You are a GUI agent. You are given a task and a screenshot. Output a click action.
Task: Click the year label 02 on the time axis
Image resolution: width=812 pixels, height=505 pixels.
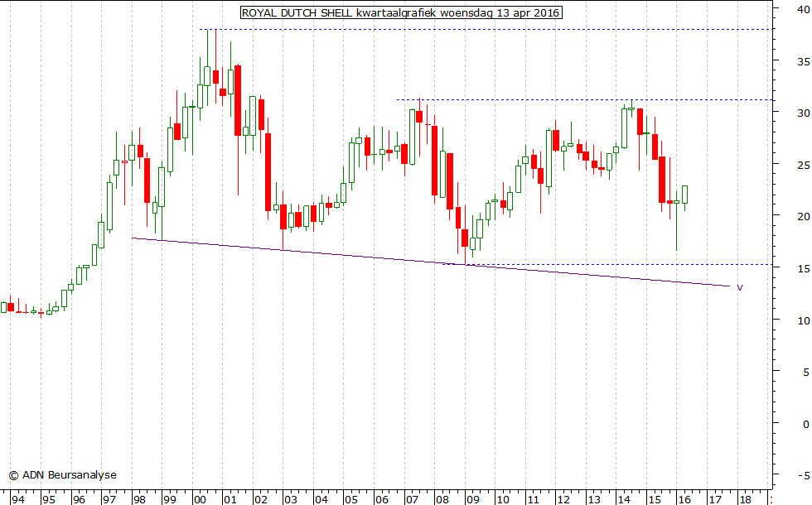[x=260, y=500]
